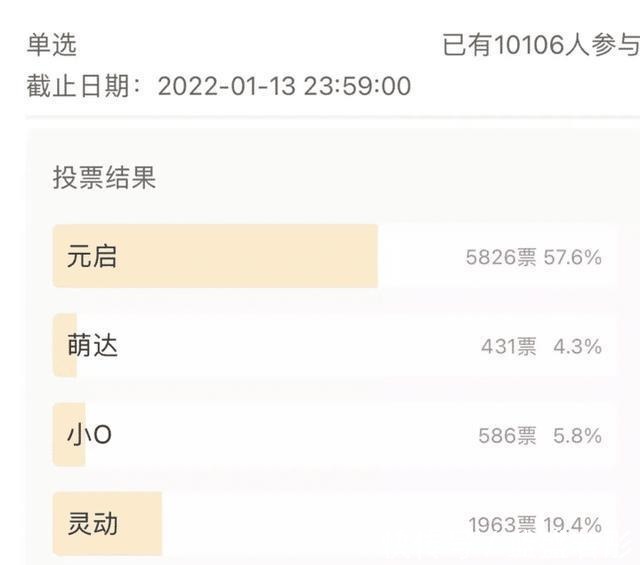Click the 1963票 vote count
640x565 pixels.
coord(502,525)
